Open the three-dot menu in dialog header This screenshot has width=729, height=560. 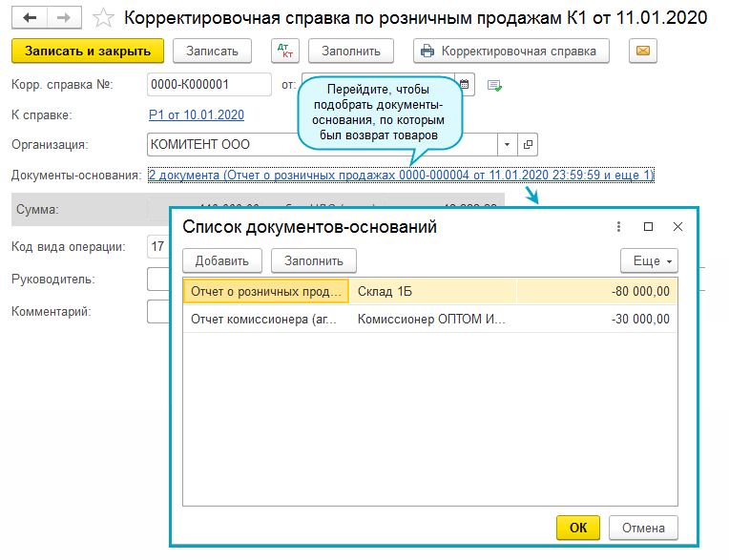pos(618,226)
